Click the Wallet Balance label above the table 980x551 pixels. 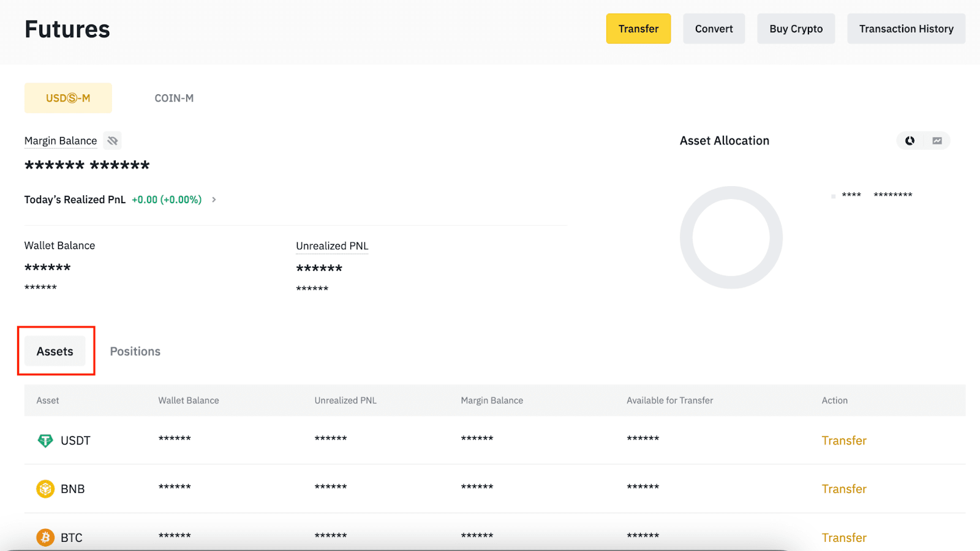(59, 246)
